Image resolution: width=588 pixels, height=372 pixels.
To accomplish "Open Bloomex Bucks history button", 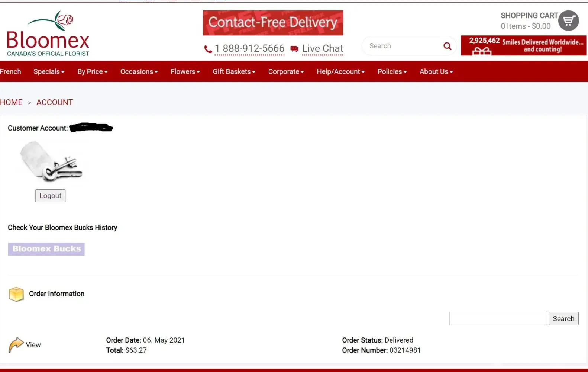I will point(46,249).
